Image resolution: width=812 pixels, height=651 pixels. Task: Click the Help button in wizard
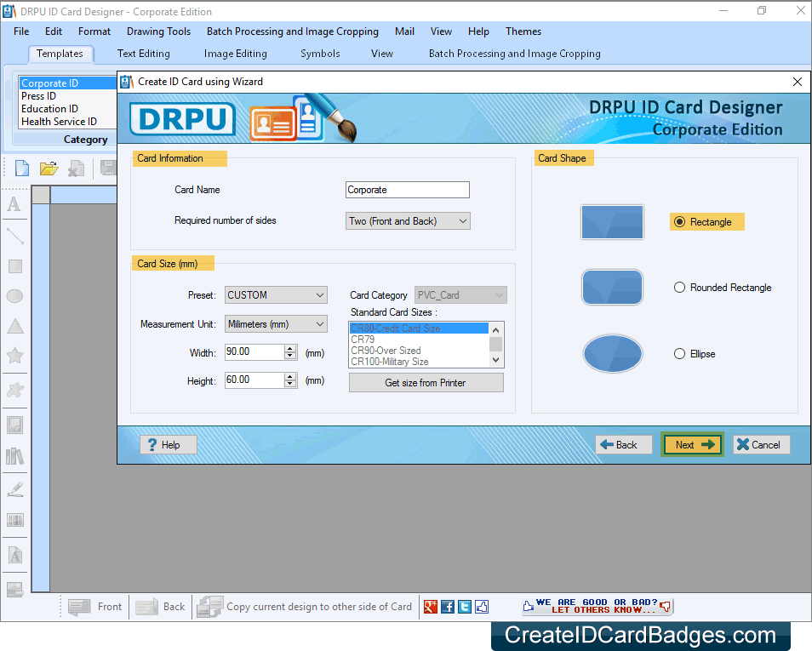[169, 445]
